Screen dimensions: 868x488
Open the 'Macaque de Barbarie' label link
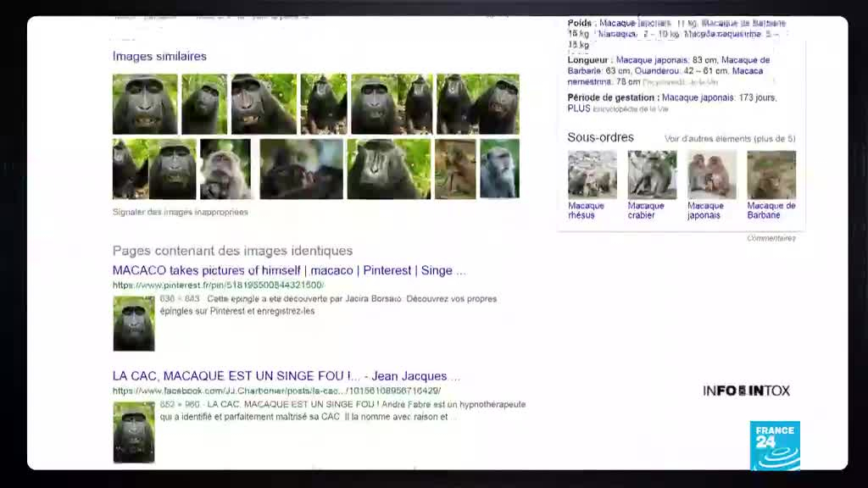click(771, 210)
